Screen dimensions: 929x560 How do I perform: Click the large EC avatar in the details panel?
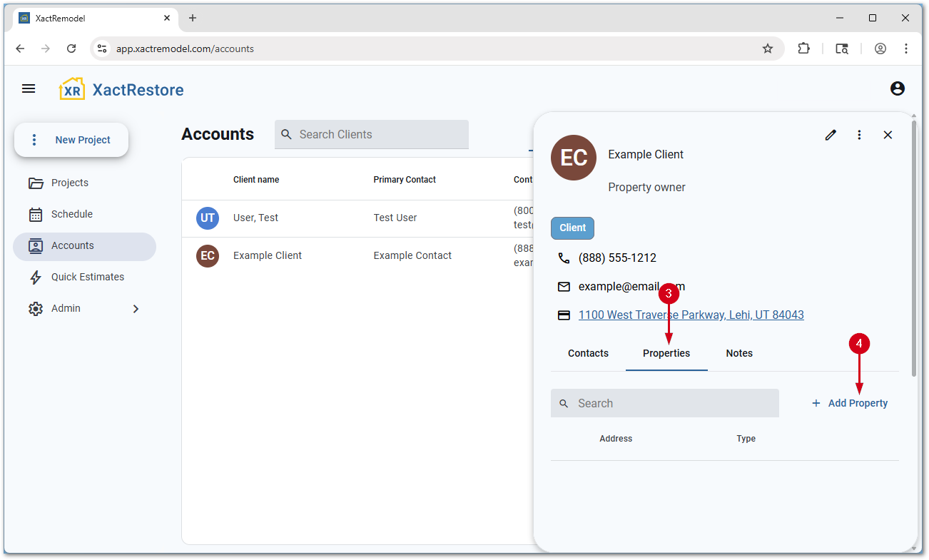click(x=574, y=158)
